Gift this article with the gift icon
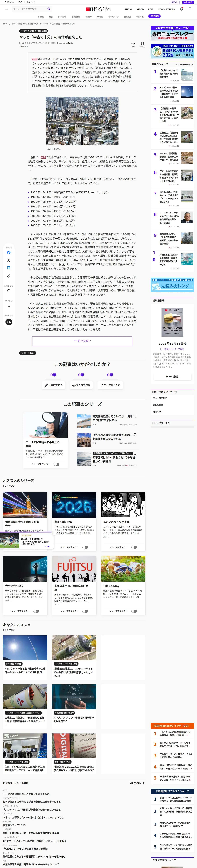Screen dimensions: 197x868 tap(9, 291)
